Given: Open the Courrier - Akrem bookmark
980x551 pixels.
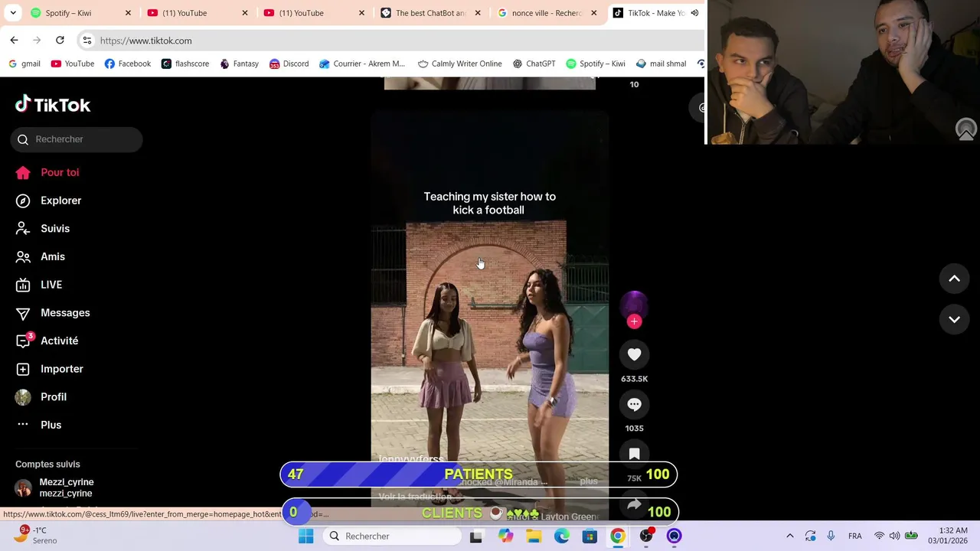Looking at the screenshot, I should coord(361,64).
